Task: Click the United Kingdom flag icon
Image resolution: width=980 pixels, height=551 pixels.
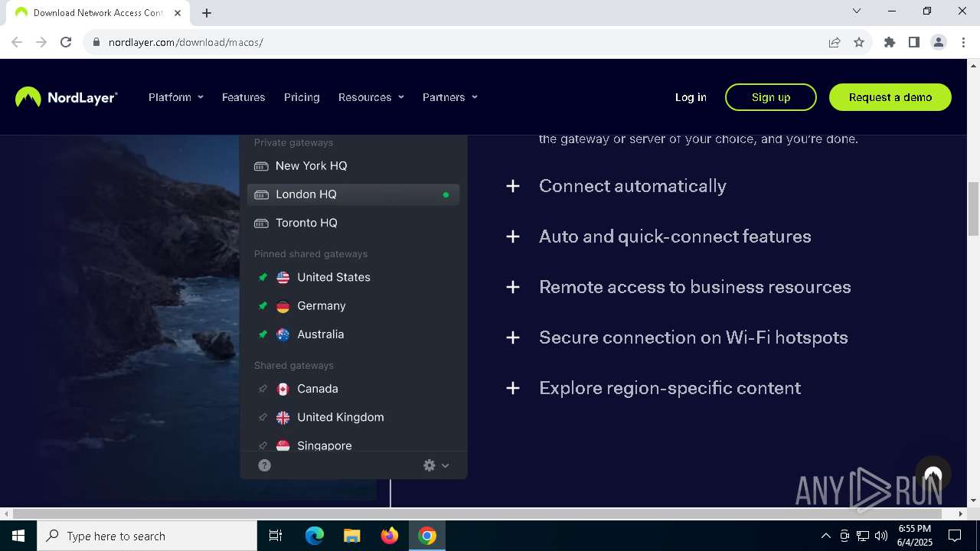Action: coord(283,417)
